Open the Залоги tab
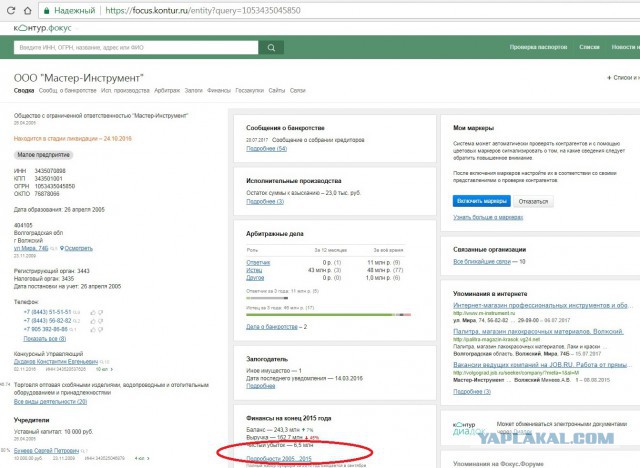 193,91
